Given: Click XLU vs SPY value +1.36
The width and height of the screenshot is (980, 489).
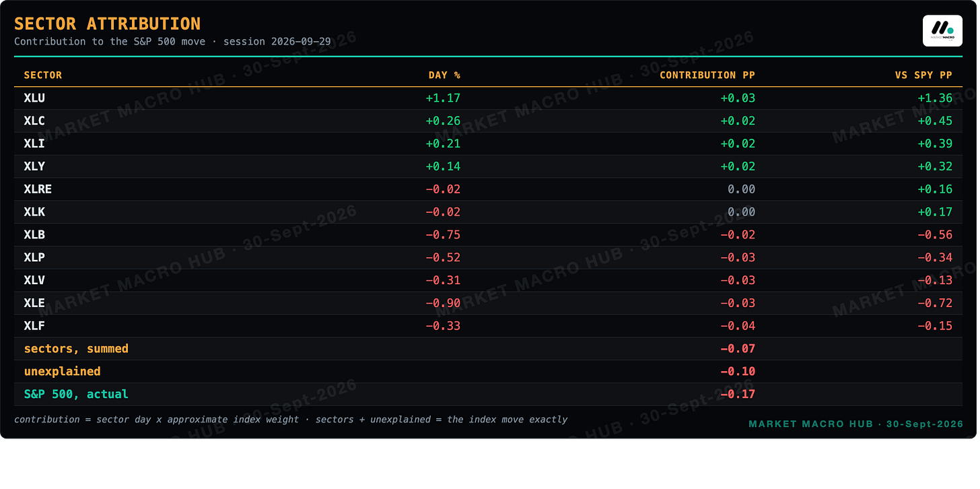Looking at the screenshot, I should click(x=935, y=98).
